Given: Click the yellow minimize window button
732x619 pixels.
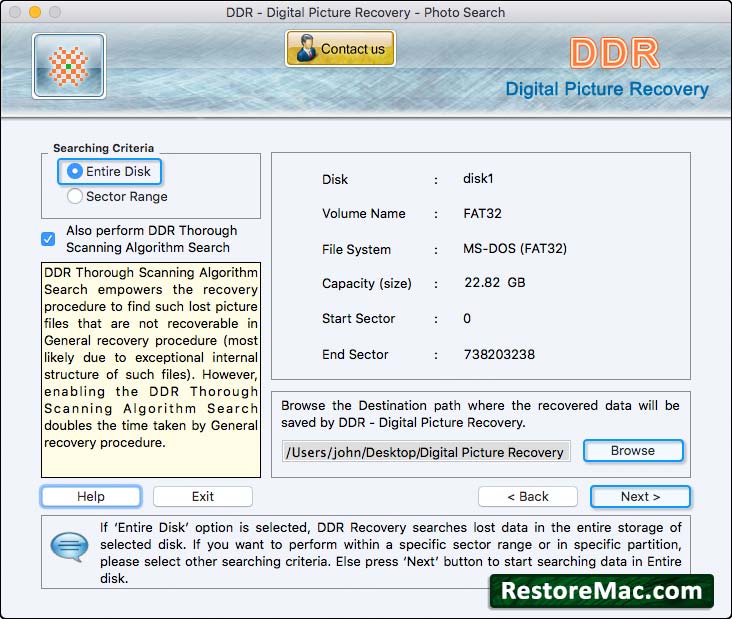Looking at the screenshot, I should (x=35, y=12).
